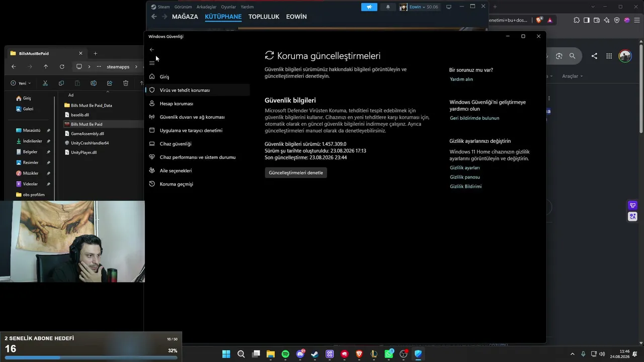Refresh the File Explorer folder
644x362 pixels.
click(62, 66)
